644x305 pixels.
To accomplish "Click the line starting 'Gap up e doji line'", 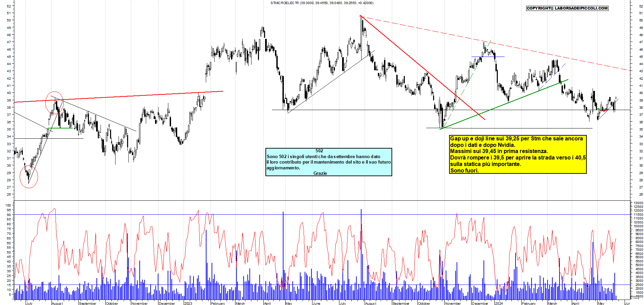I will tap(517, 139).
